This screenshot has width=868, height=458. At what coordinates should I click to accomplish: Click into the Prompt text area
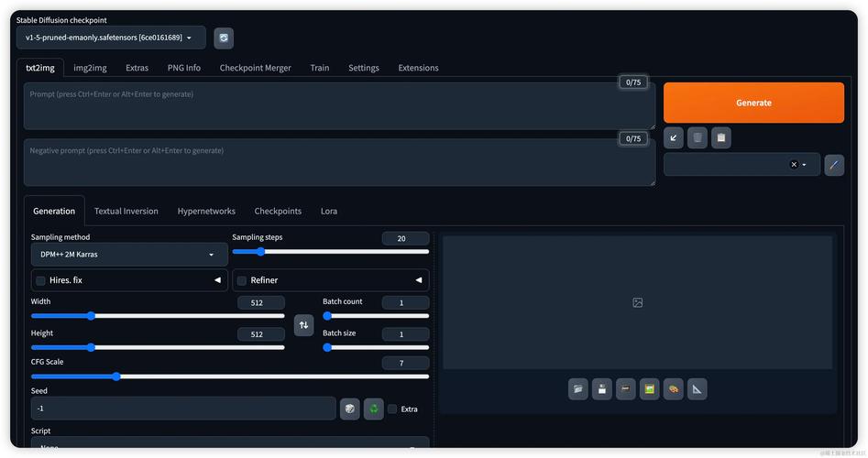339,106
